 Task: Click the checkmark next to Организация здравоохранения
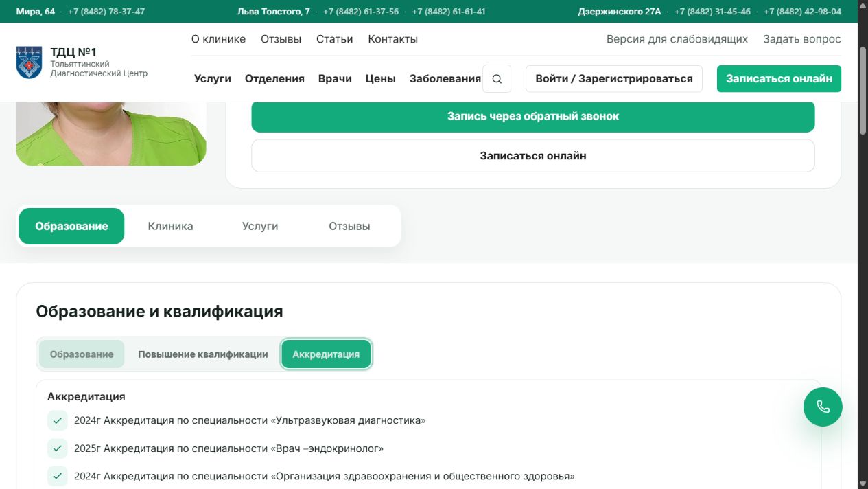point(58,476)
